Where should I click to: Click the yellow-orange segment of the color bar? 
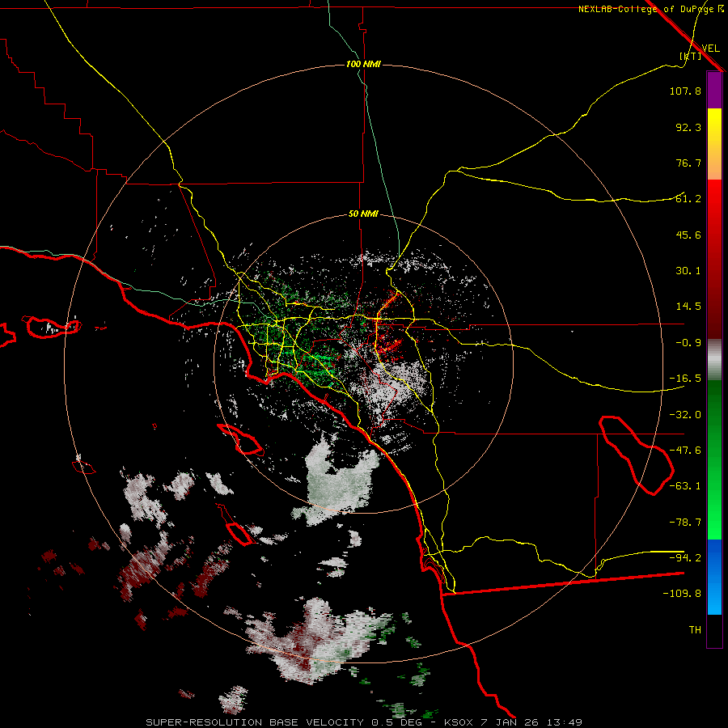click(x=714, y=144)
